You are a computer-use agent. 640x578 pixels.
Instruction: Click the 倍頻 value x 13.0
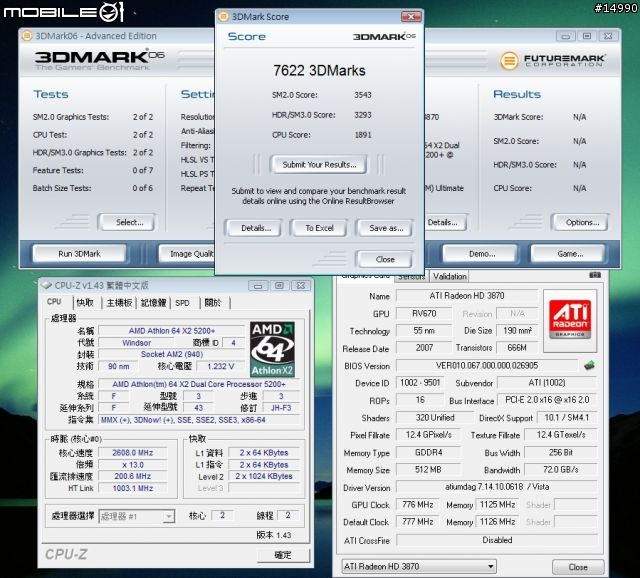[133, 465]
